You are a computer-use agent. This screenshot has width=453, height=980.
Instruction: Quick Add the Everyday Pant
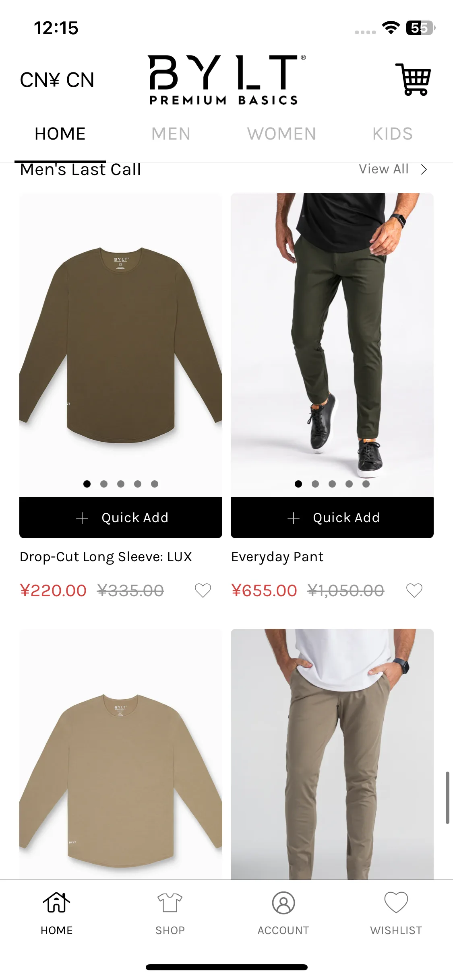pyautogui.click(x=332, y=518)
